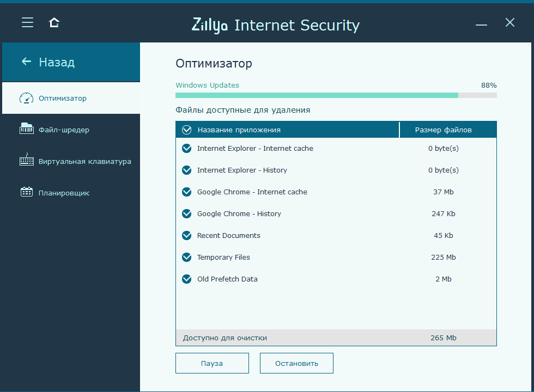Uncheck Google Chrome - History checkbox
534x392 pixels.
(x=187, y=213)
